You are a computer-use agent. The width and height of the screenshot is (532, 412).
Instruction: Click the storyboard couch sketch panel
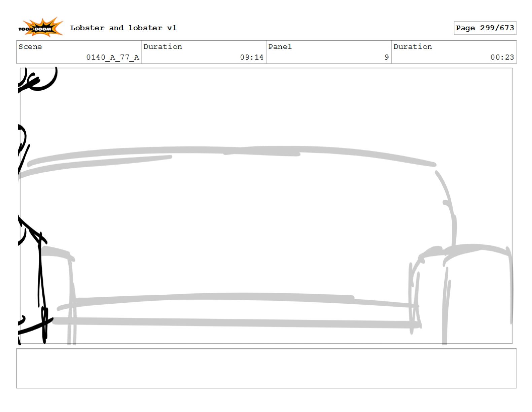[x=266, y=206]
